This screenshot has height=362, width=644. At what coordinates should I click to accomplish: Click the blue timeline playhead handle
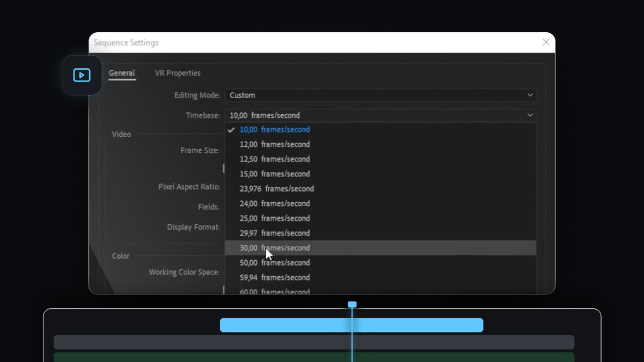352,305
